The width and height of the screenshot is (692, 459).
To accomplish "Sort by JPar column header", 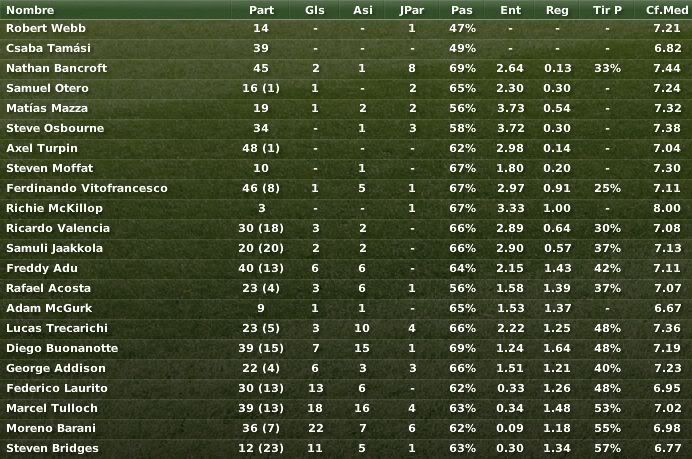I will pos(411,10).
